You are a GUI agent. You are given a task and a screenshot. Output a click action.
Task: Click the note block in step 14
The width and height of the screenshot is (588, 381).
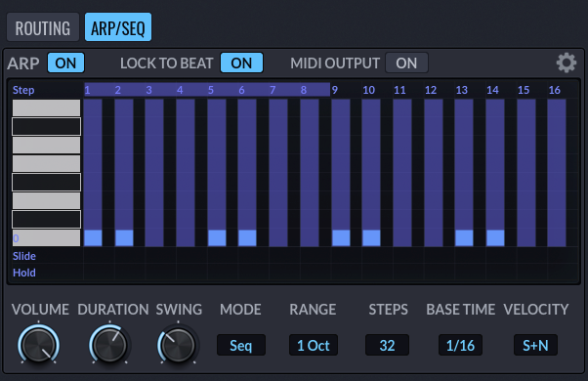point(495,237)
